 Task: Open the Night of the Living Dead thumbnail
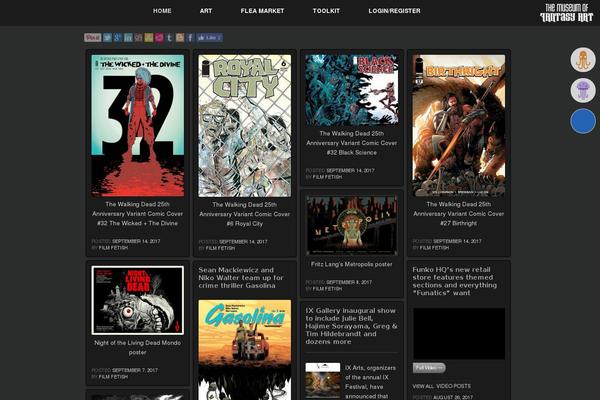coord(138,300)
